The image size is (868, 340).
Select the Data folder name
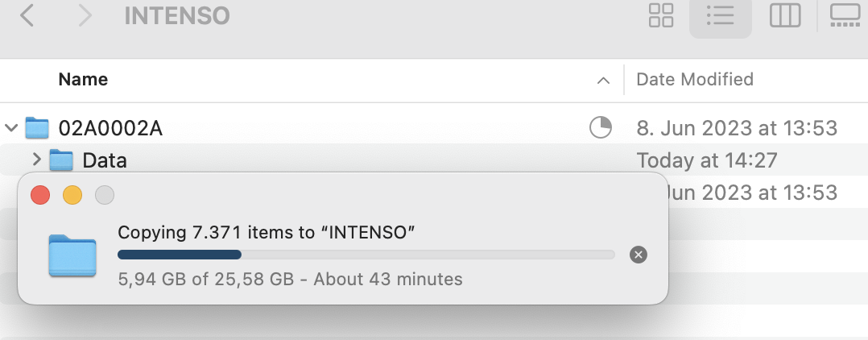(105, 160)
